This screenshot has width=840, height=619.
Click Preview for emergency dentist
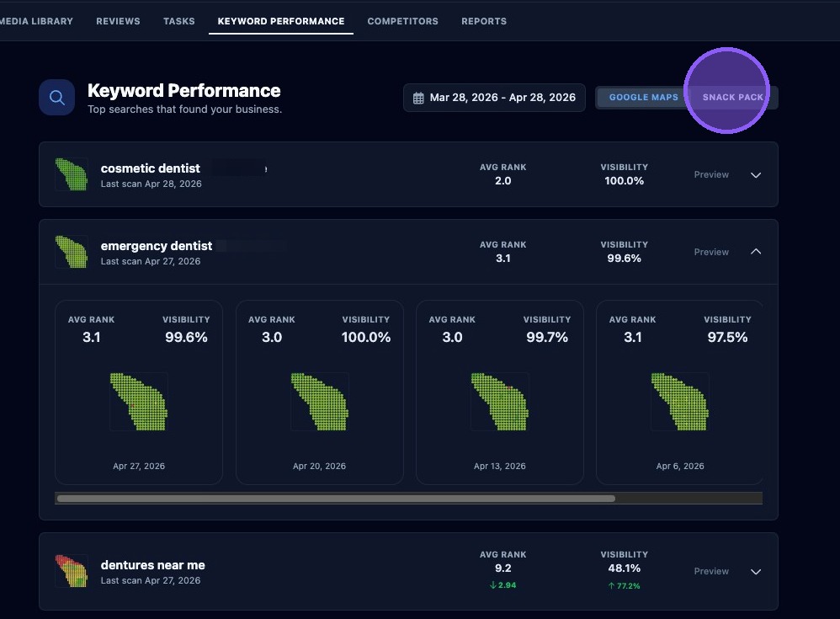coord(711,252)
